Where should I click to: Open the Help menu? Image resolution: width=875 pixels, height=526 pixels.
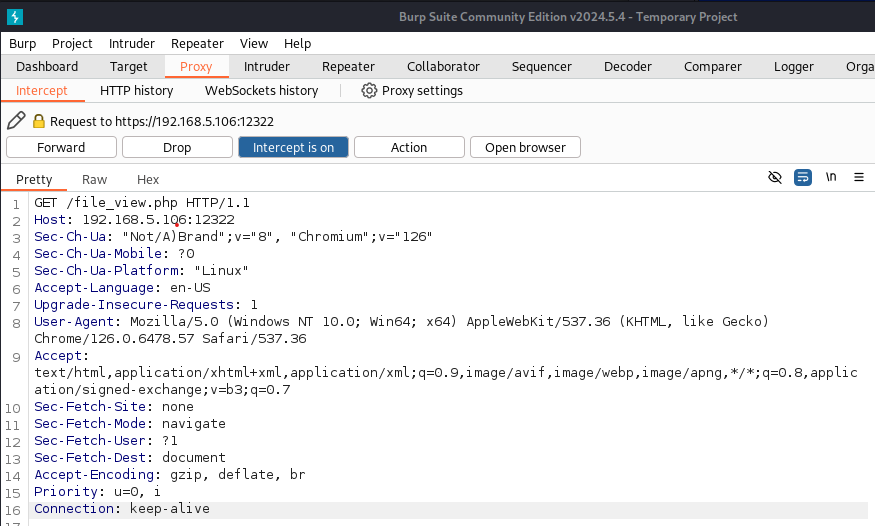click(297, 44)
